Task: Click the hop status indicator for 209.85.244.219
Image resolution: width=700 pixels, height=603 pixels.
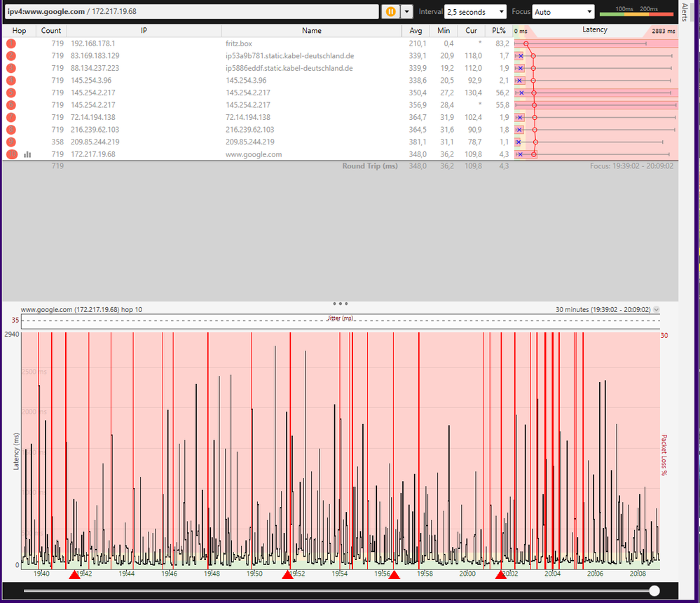Action: coord(10,142)
